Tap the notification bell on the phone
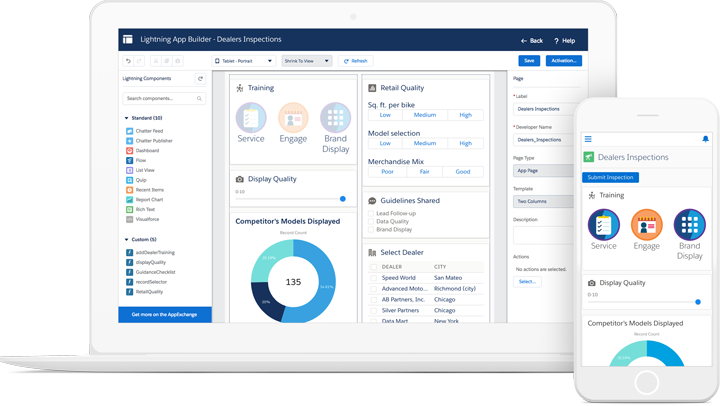720x406 pixels. pos(705,139)
